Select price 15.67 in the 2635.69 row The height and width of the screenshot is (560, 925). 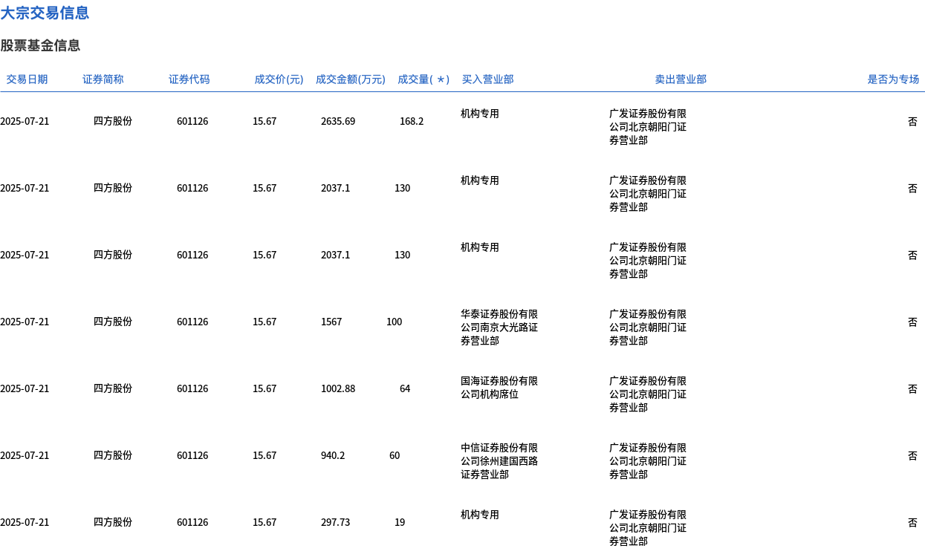pos(264,121)
